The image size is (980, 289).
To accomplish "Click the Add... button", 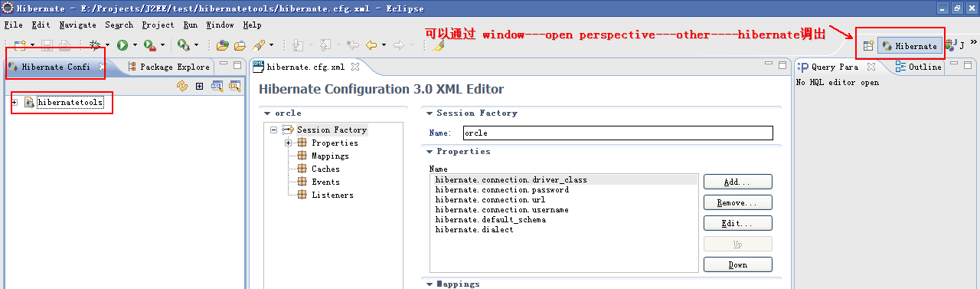I will tap(737, 182).
